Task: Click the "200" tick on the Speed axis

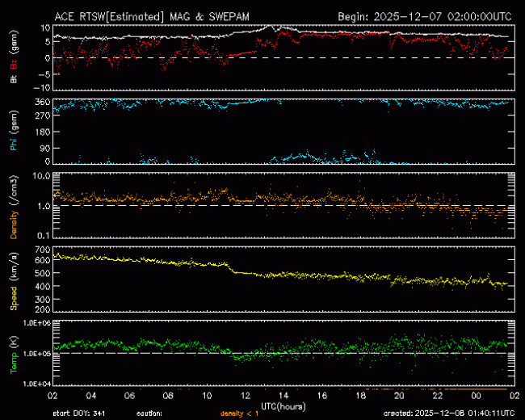Action: tap(43, 309)
